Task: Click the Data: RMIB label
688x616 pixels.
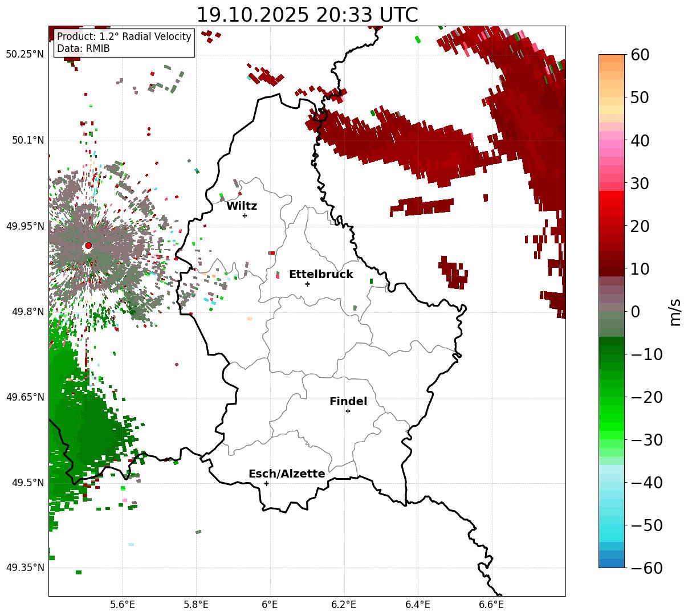Action: coord(83,48)
